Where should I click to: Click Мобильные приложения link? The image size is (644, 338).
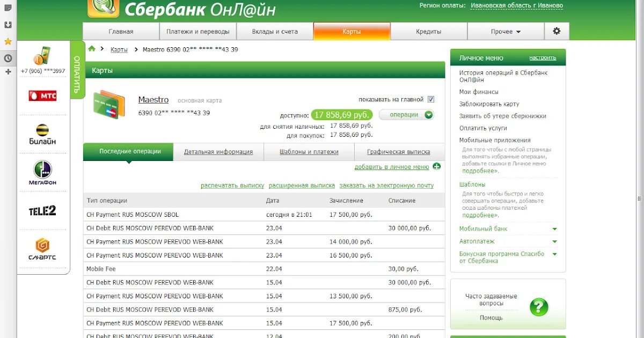495,140
